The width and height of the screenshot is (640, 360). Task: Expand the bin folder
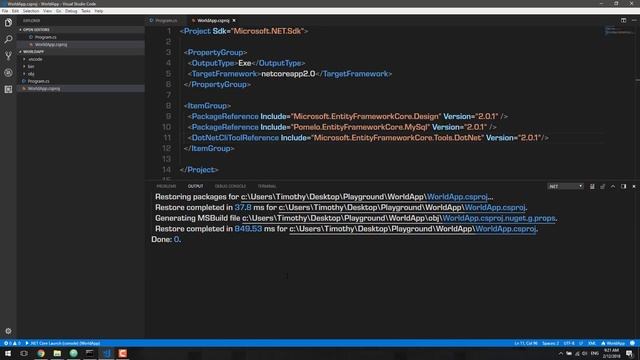tap(31, 67)
